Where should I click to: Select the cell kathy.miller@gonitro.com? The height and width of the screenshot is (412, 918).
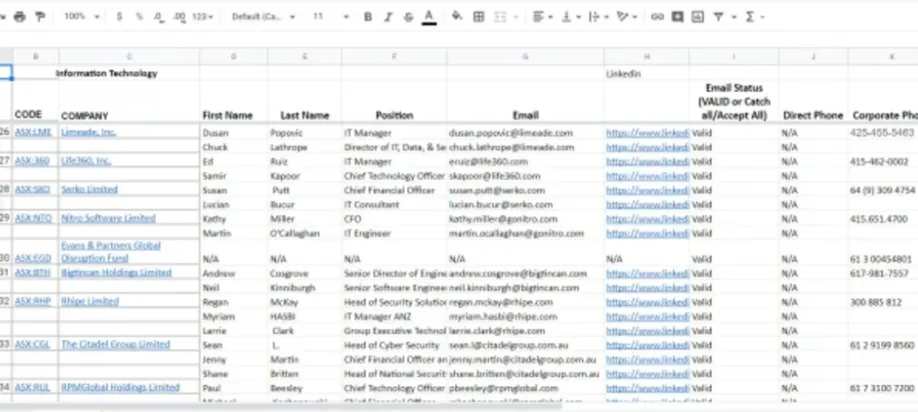click(x=525, y=219)
